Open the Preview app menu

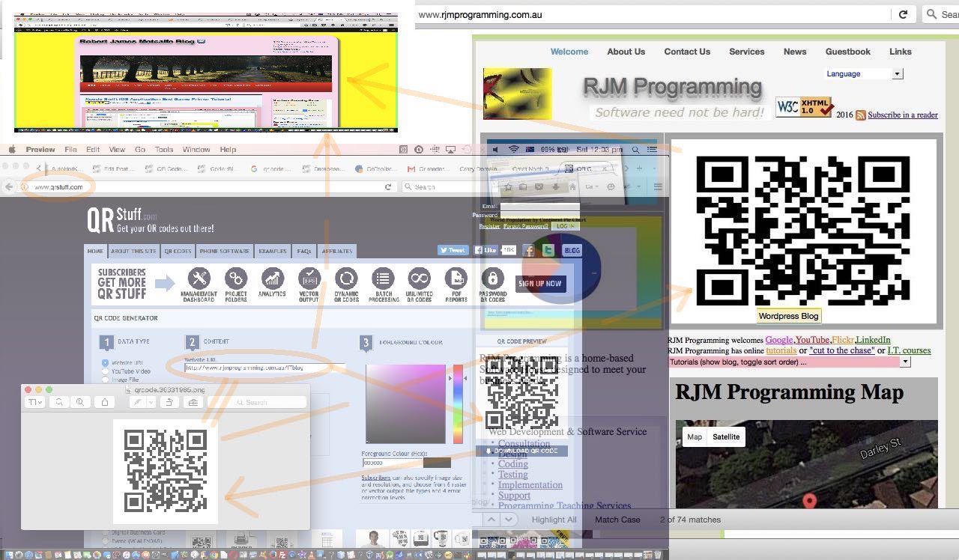(x=40, y=150)
